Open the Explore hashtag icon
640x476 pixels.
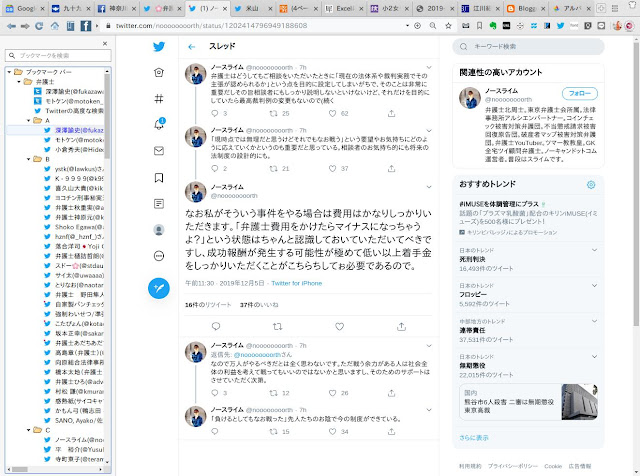159,98
